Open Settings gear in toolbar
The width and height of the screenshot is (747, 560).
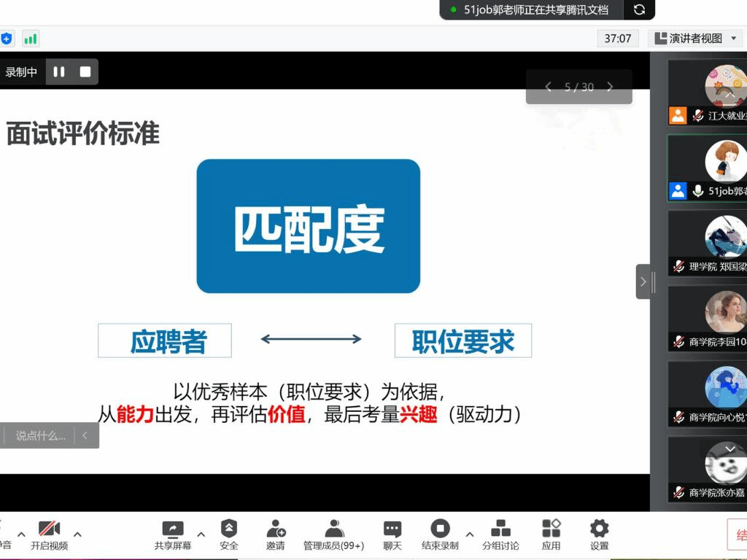(x=599, y=529)
